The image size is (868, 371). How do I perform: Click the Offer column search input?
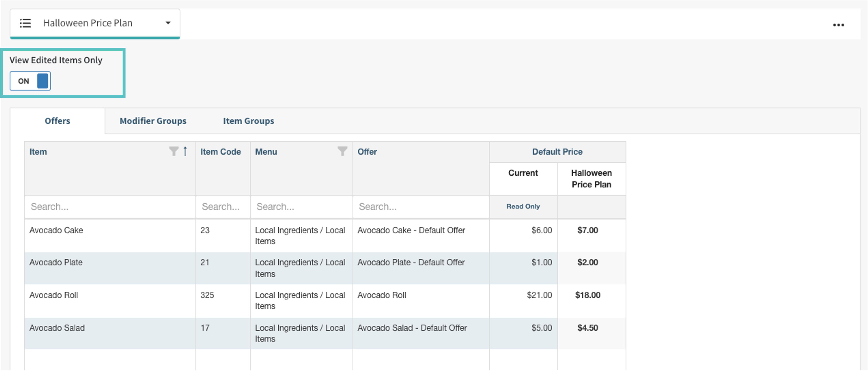click(x=420, y=207)
